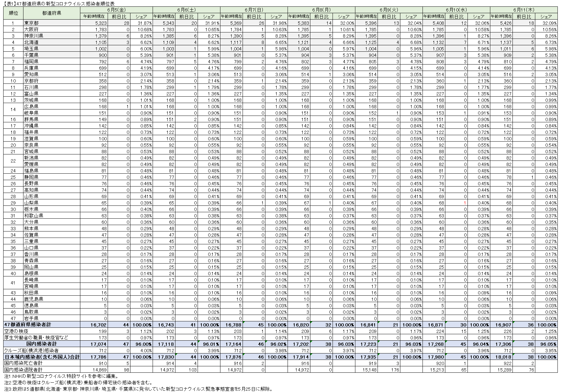The image size is (561, 392).
Task: Click the 6月7日(日) date header
Action: tap(254, 10)
